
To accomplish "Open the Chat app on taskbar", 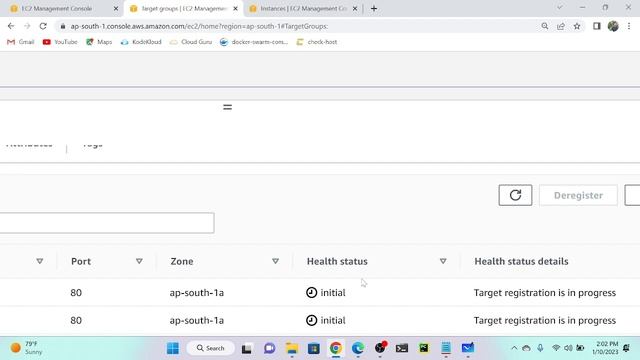I will pyautogui.click(x=269, y=348).
